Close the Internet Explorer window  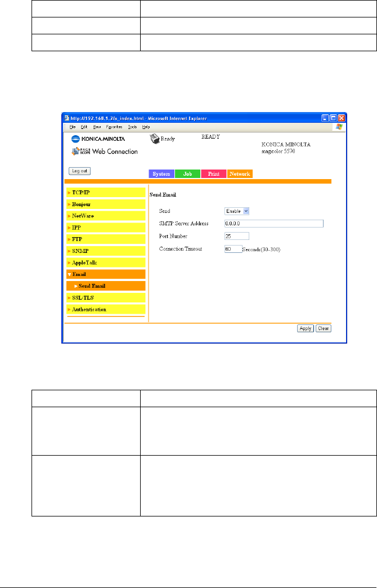coord(342,118)
